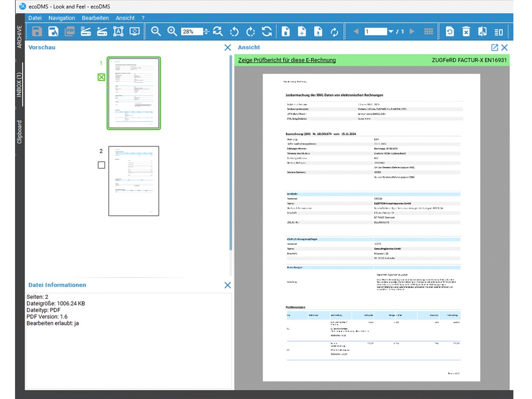Viewport: 532px width, 399px height.
Task: Rotate page counter-clockwise
Action: tap(234, 31)
